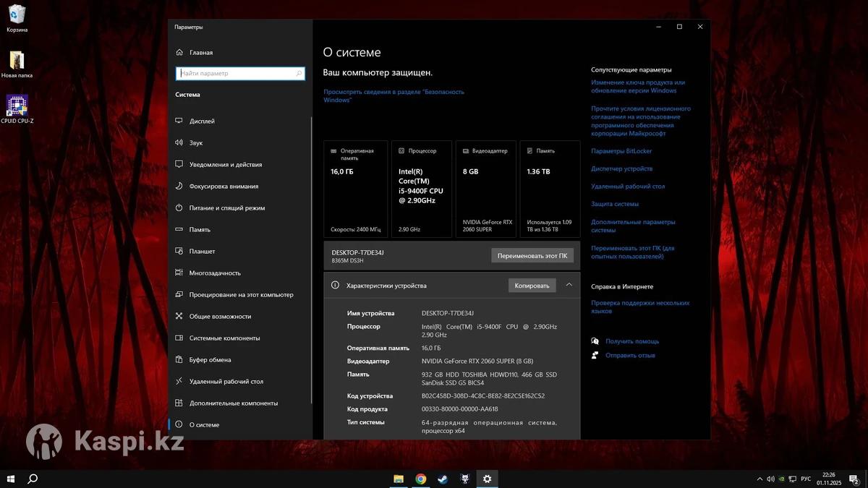The image size is (868, 488).
Task: Click the Multitasking icon in sidebar
Action: (x=179, y=273)
